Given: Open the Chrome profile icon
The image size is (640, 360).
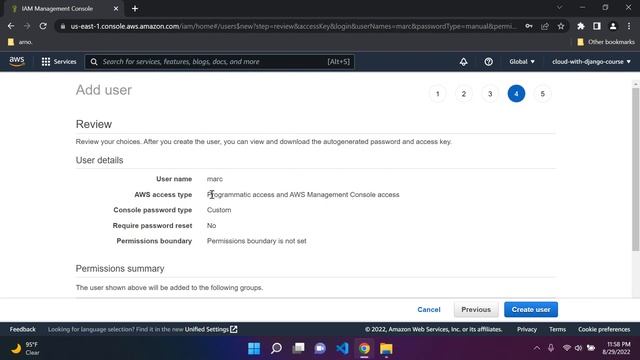Looking at the screenshot, I should [613, 26].
